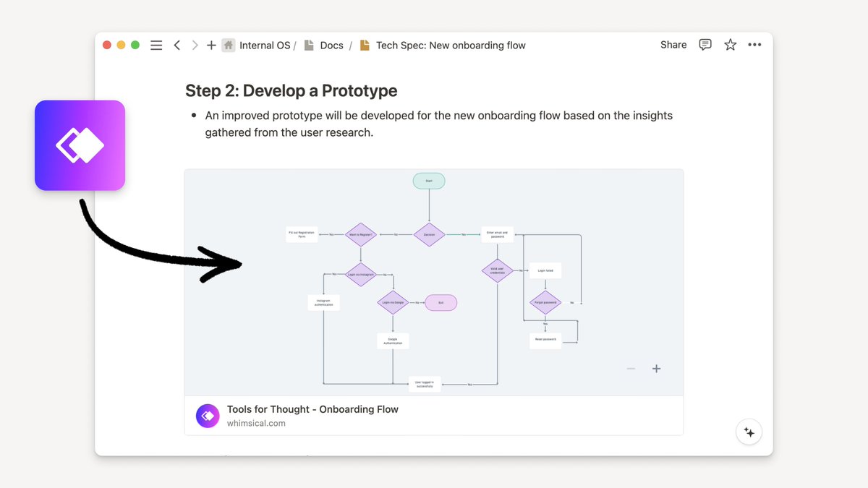Image resolution: width=868 pixels, height=488 pixels.
Task: Select Instagram authentication box
Action: (323, 302)
